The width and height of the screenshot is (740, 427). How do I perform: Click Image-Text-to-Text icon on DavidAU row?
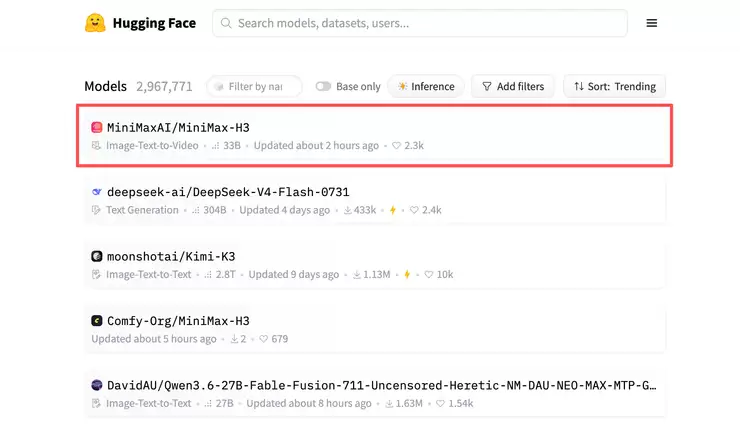pos(96,403)
